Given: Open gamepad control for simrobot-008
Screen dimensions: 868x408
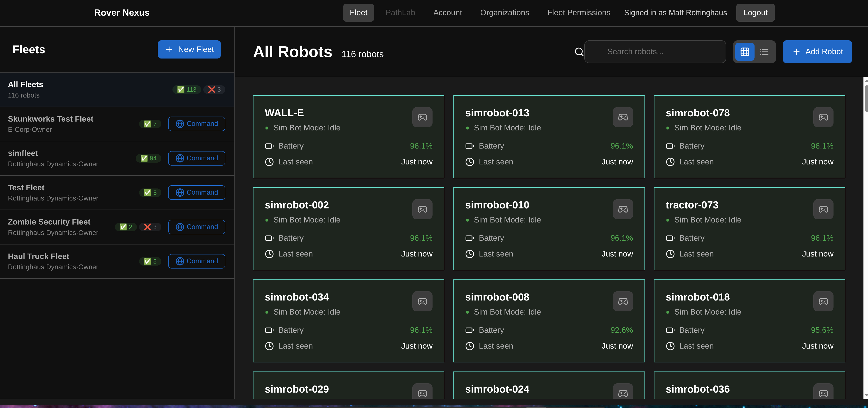Looking at the screenshot, I should point(623,301).
